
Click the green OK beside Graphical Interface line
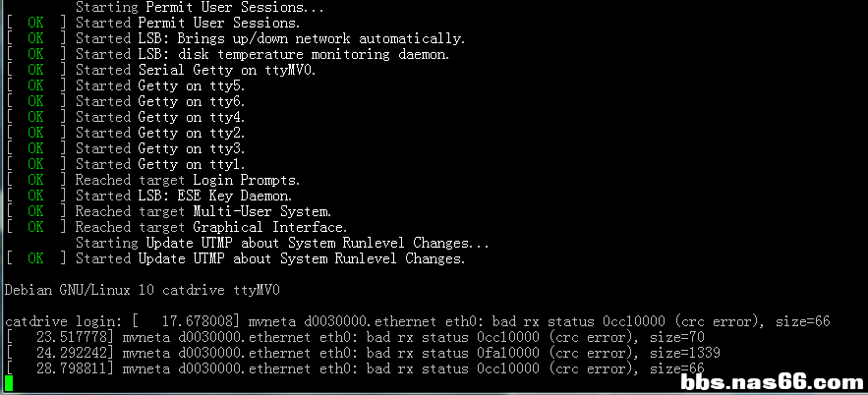[x=35, y=227]
